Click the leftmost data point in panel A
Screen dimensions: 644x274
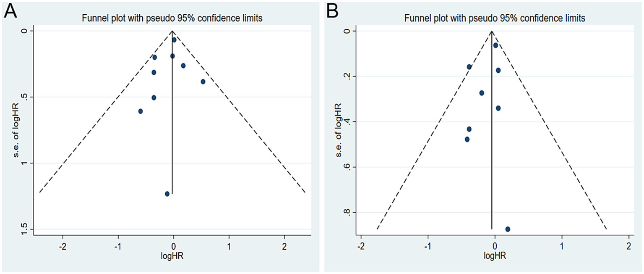pyautogui.click(x=141, y=111)
